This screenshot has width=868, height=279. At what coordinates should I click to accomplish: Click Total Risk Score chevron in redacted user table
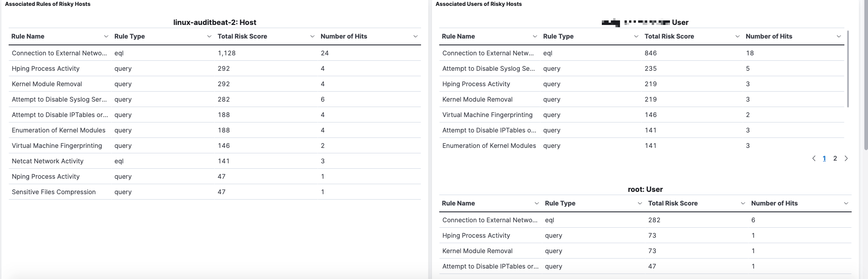pos(737,36)
